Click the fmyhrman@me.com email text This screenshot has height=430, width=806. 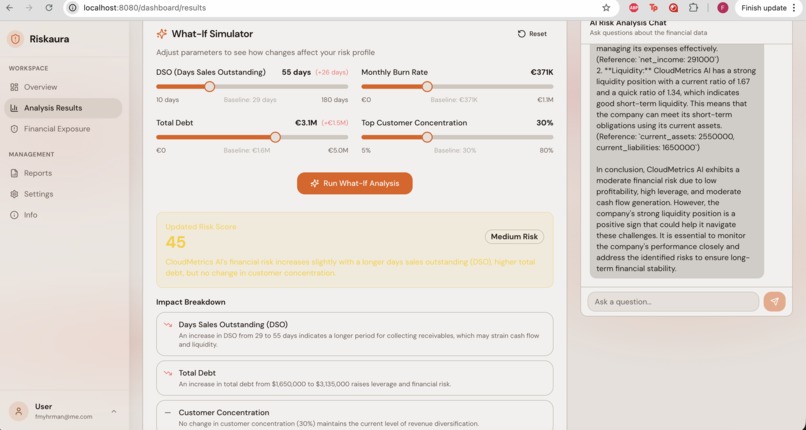64,417
